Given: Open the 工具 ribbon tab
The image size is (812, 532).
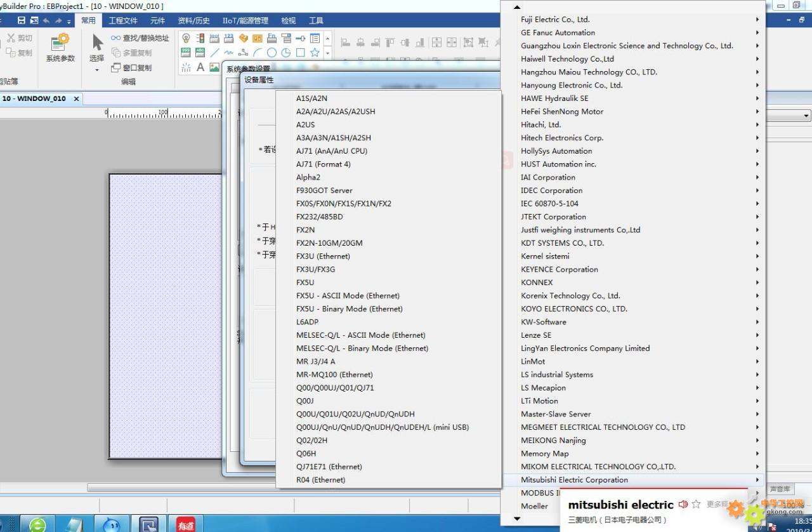Looking at the screenshot, I should coord(316,20).
